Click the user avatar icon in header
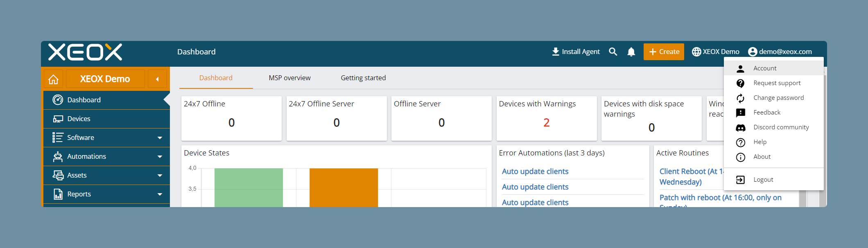 pos(753,52)
